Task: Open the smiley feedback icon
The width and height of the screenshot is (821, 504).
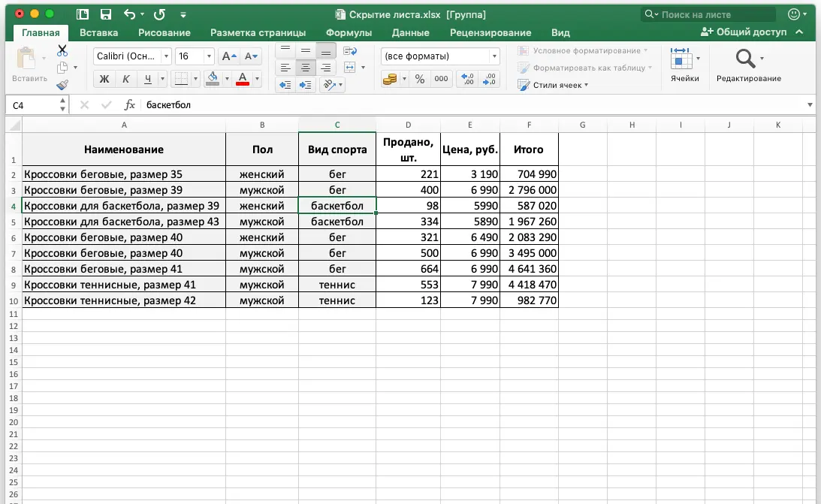Action: [794, 14]
